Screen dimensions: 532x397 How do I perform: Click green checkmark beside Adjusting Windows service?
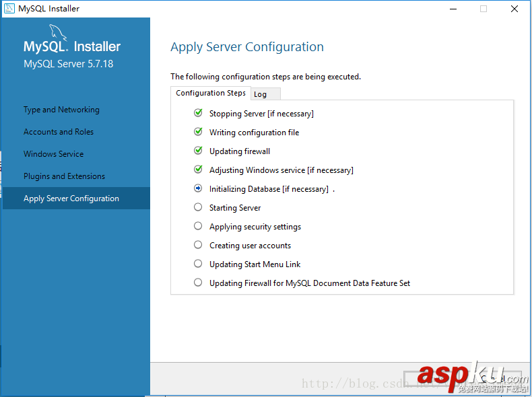[x=198, y=170]
